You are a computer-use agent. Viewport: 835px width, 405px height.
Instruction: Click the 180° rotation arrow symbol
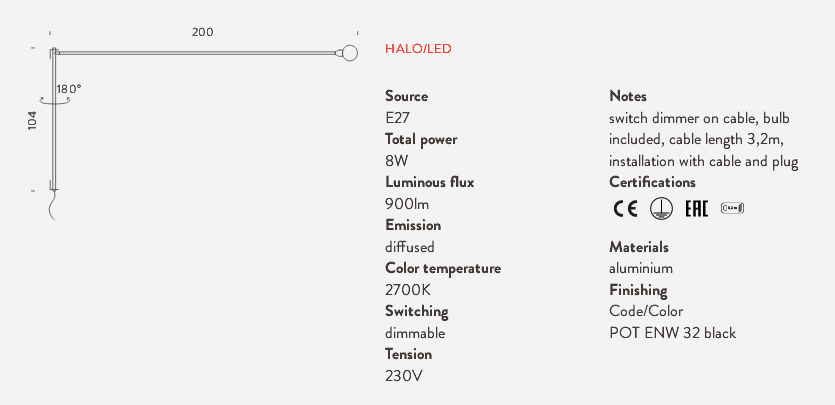click(x=55, y=100)
